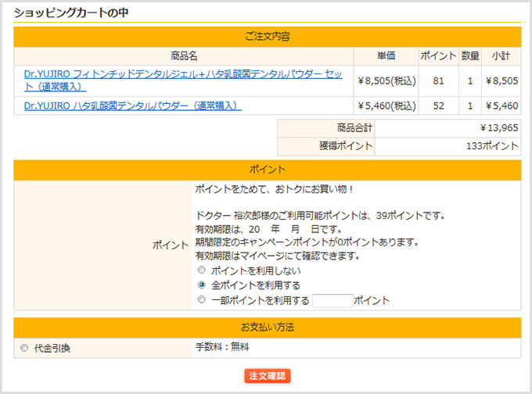Click the ¥8,505(税込) unit price cell

(386, 81)
